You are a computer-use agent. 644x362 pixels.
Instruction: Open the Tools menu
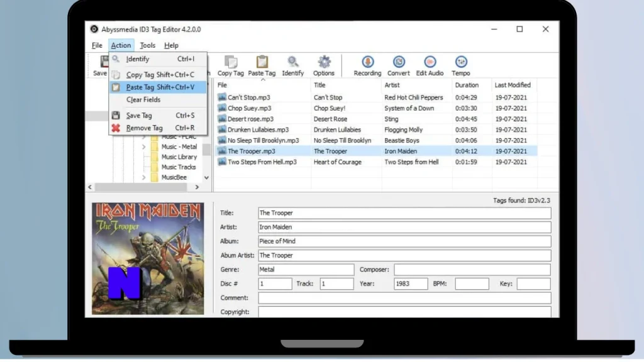point(147,45)
